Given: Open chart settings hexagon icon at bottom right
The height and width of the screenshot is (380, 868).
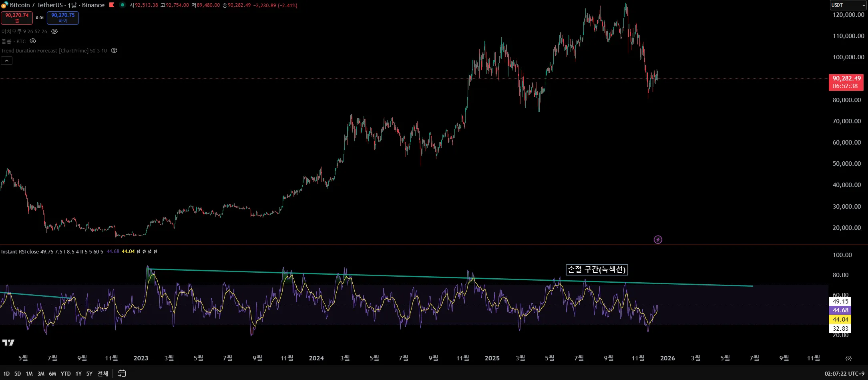Looking at the screenshot, I should pos(848,358).
